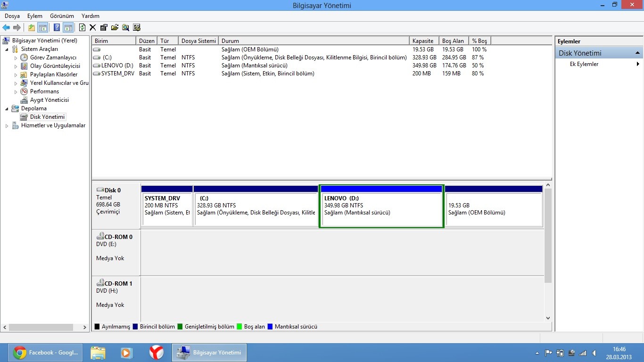Click the Refresh toolbar icon

(83, 27)
